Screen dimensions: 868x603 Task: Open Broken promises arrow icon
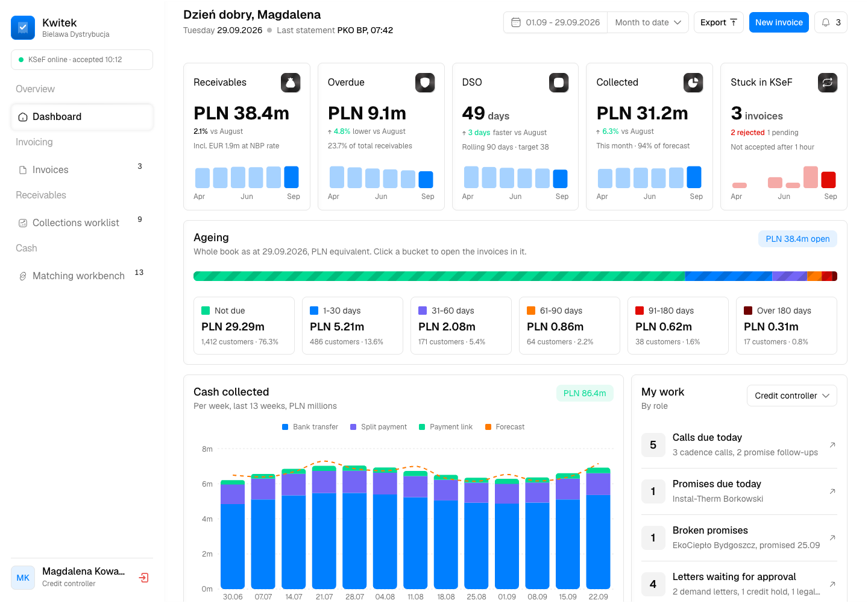pos(832,538)
